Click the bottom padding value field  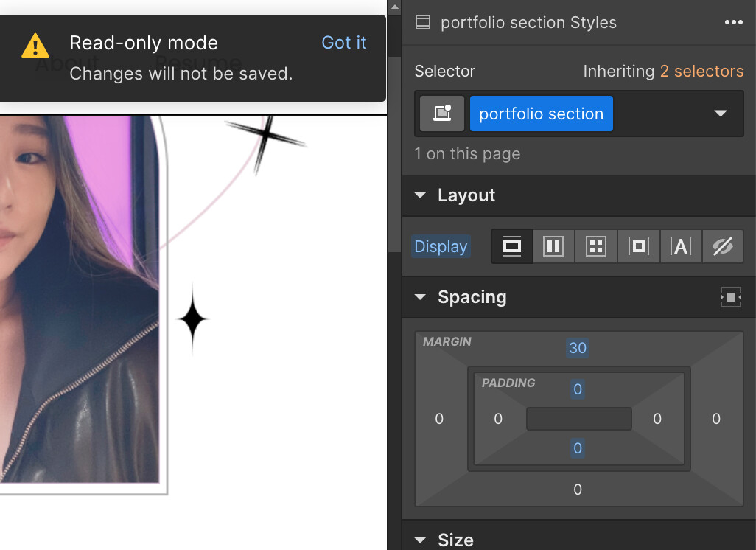tap(578, 448)
